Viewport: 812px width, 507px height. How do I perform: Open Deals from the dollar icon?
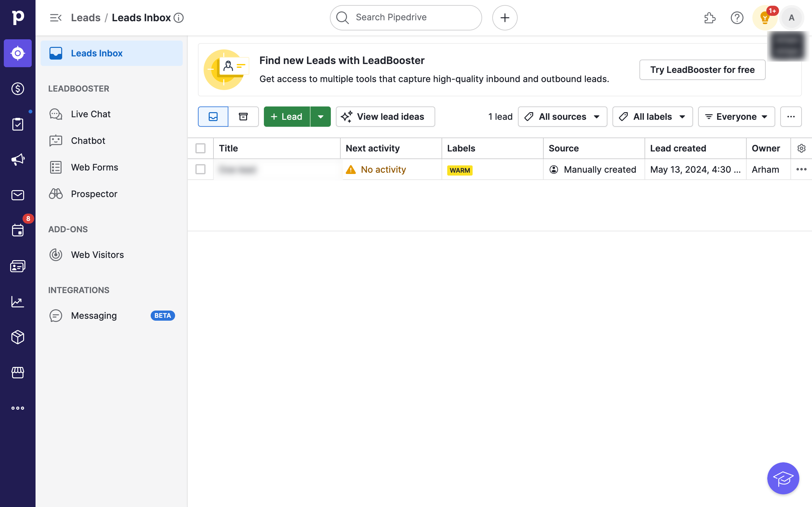[17, 89]
